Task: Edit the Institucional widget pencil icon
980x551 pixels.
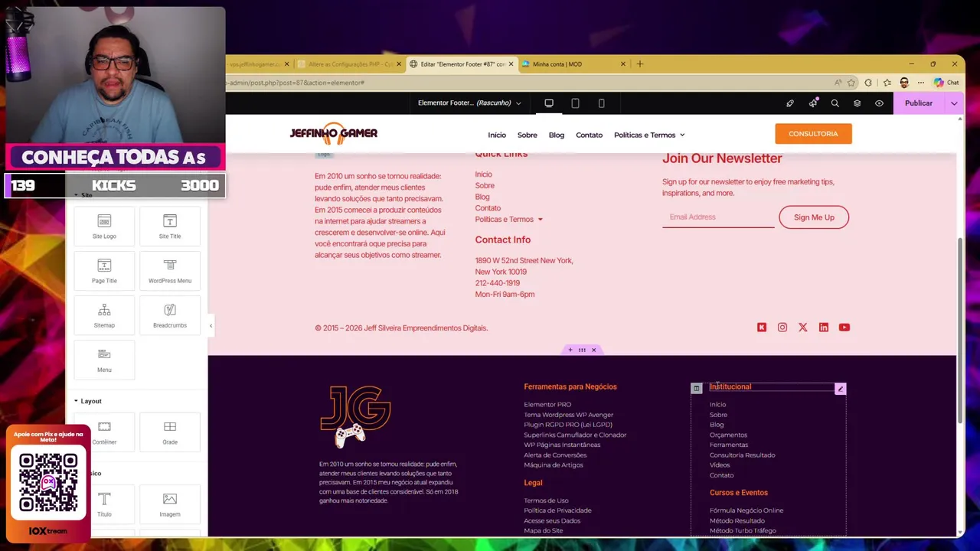Action: click(840, 389)
